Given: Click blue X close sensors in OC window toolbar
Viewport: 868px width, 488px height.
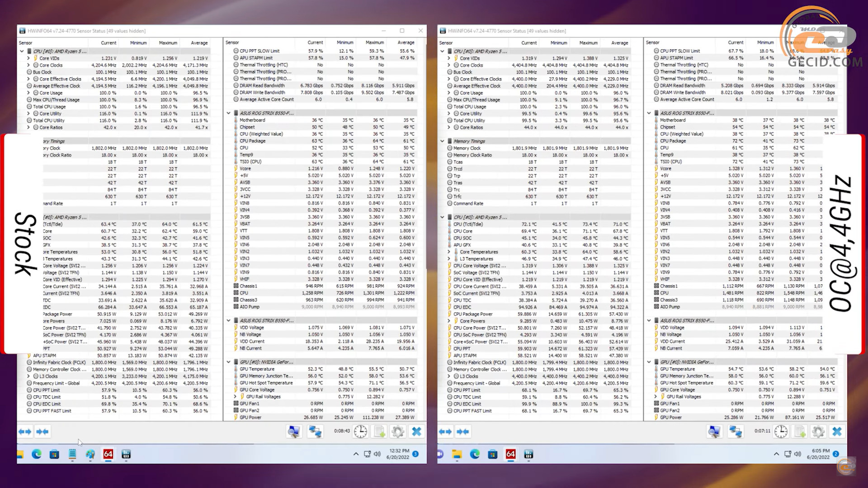Looking at the screenshot, I should pyautogui.click(x=837, y=432).
